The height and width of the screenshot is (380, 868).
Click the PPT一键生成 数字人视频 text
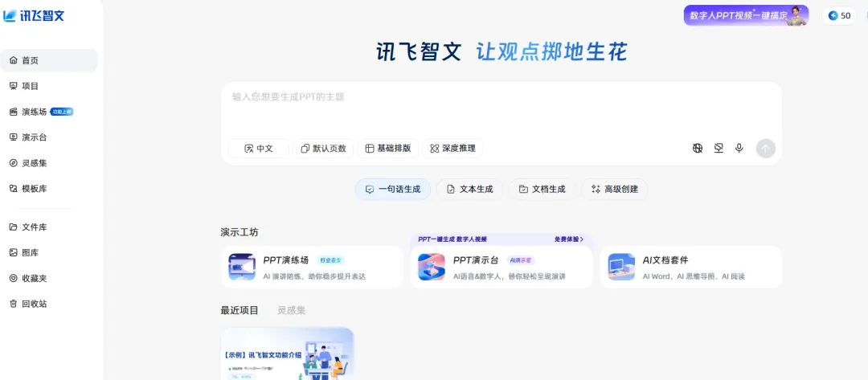tap(452, 239)
